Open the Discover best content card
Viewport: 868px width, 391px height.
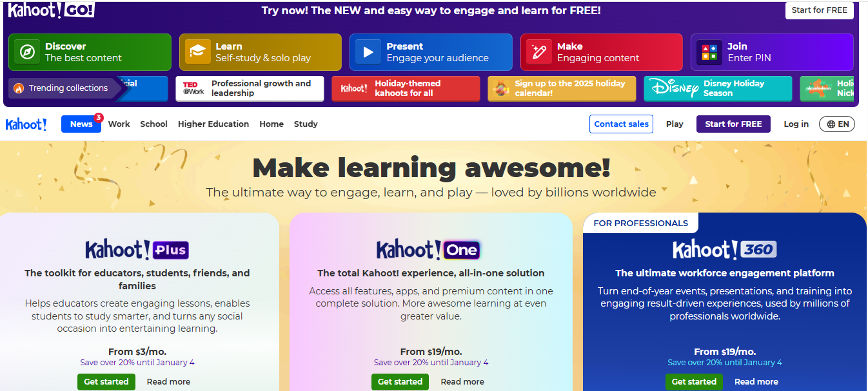90,52
